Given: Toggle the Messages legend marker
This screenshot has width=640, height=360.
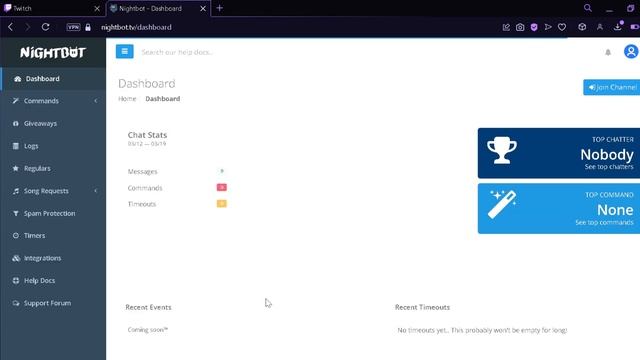Looking at the screenshot, I should [x=222, y=171].
